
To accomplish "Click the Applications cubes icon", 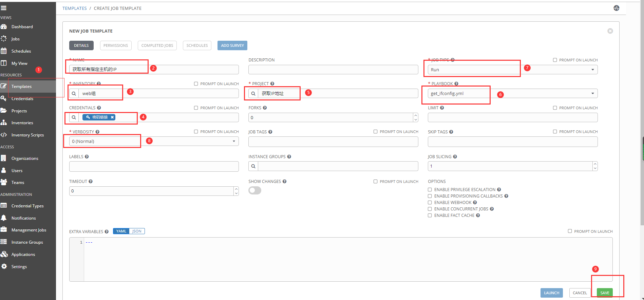I will (x=4, y=254).
